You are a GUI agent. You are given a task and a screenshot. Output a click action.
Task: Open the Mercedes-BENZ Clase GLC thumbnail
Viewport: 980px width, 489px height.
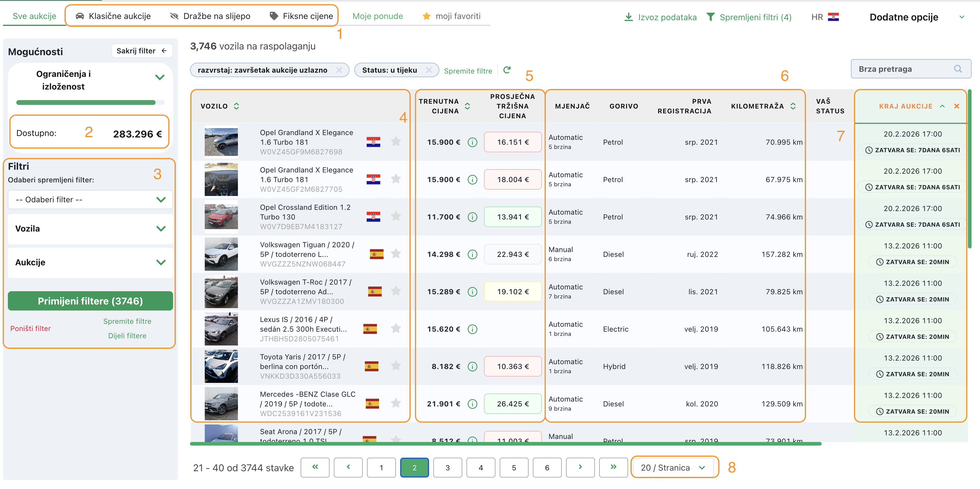point(221,403)
